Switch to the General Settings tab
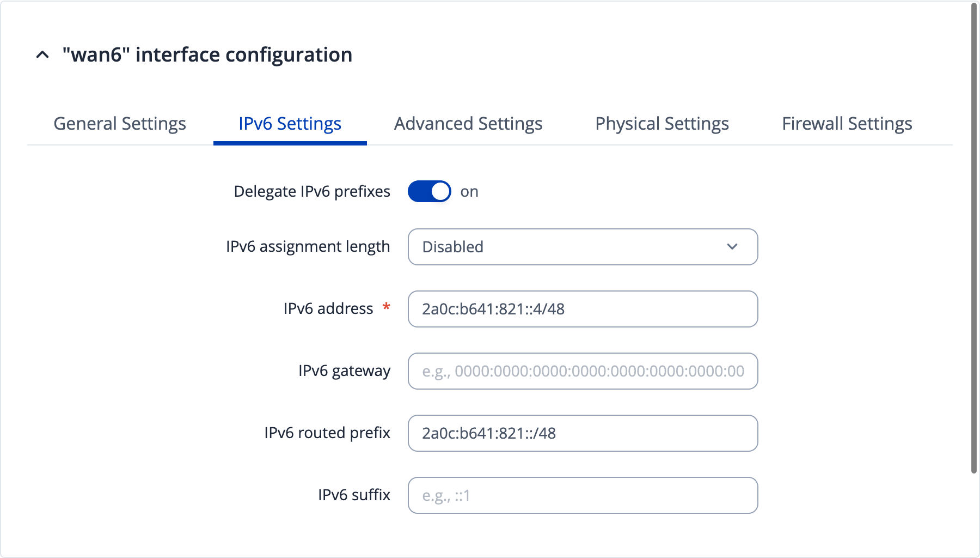980x558 pixels. click(120, 124)
